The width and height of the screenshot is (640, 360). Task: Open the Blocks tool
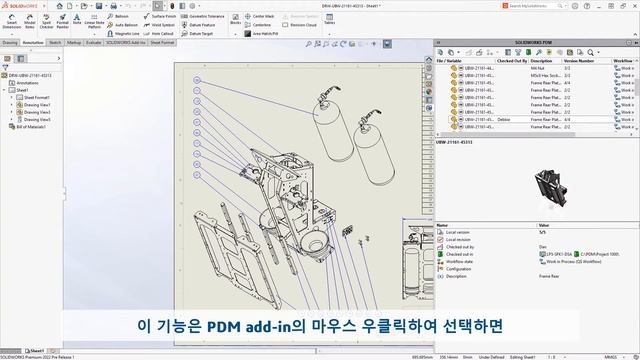pyautogui.click(x=236, y=19)
